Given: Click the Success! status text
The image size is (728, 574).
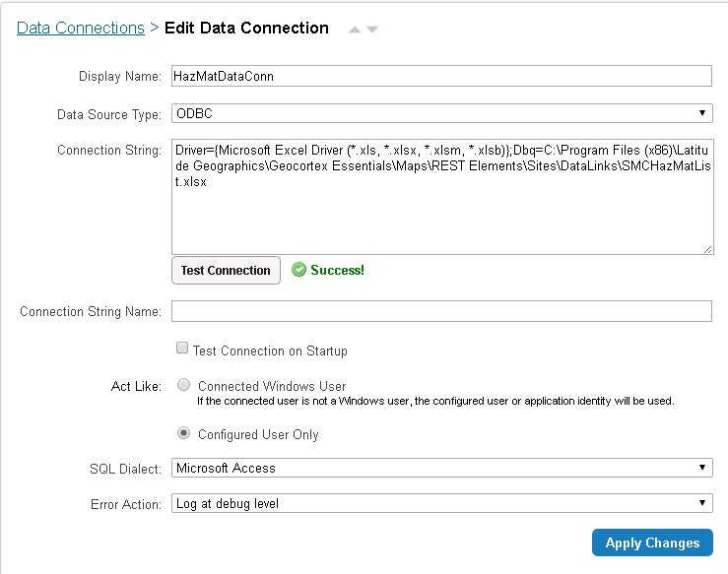Looking at the screenshot, I should click(338, 270).
